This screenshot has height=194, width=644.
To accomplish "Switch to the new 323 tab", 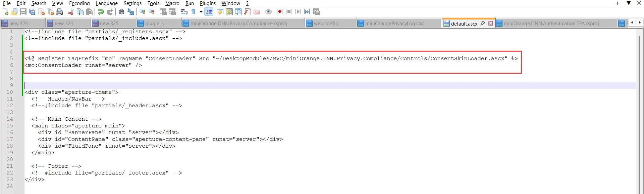I will (x=23, y=24).
